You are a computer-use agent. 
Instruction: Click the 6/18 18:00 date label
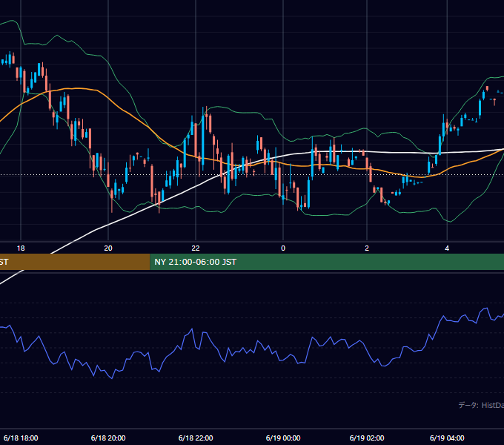click(x=21, y=438)
